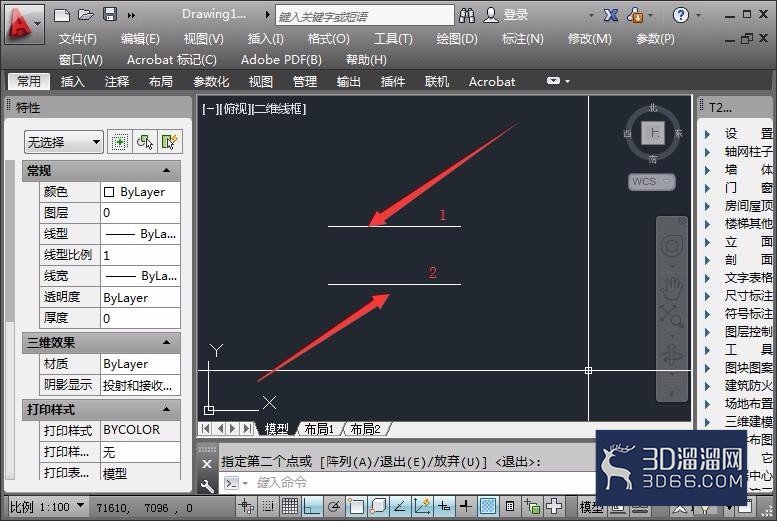Close the command line with X icon

coord(207,464)
